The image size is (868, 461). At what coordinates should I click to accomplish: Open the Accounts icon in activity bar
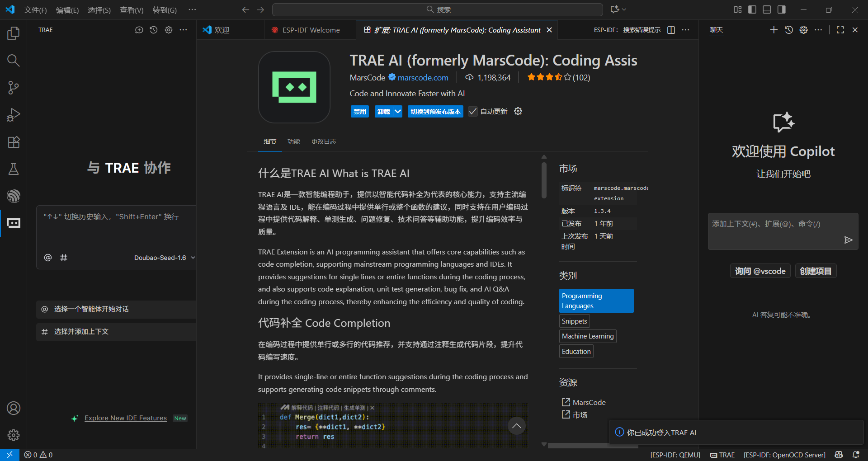coord(14,408)
